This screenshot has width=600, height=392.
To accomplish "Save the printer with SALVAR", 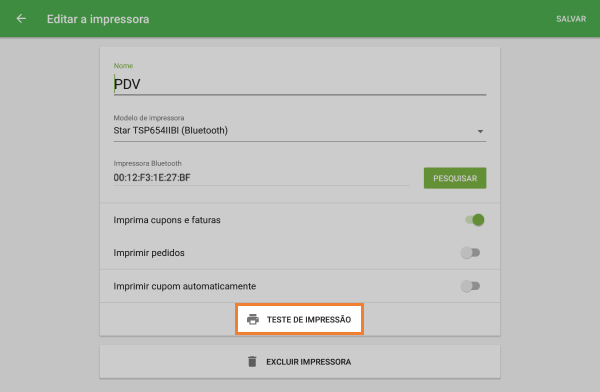I will coord(571,19).
